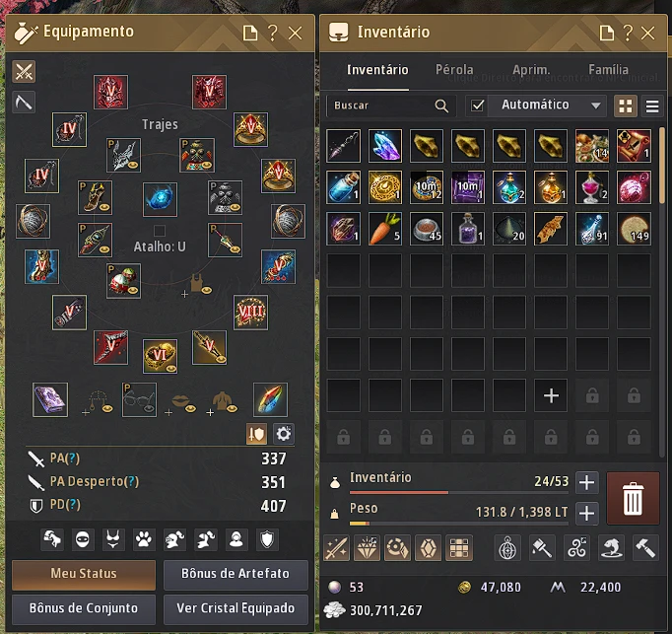This screenshot has height=634, width=672.
Task: Click the crossed swords icon in Equipamento
Action: 24,71
